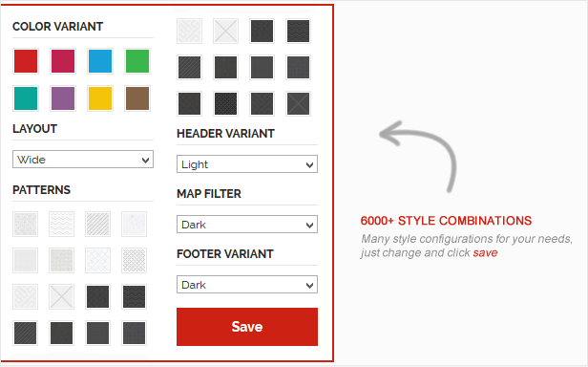Pick the light diamond crosshatch pattern thumbnail

[x=134, y=260]
